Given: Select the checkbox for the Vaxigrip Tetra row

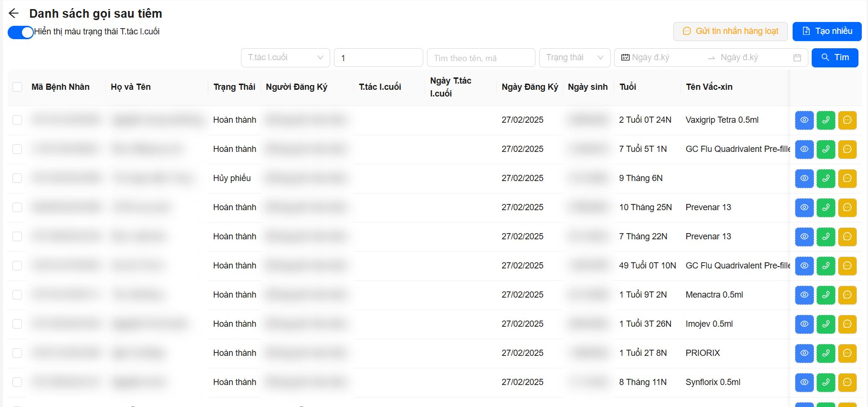Looking at the screenshot, I should (17, 120).
